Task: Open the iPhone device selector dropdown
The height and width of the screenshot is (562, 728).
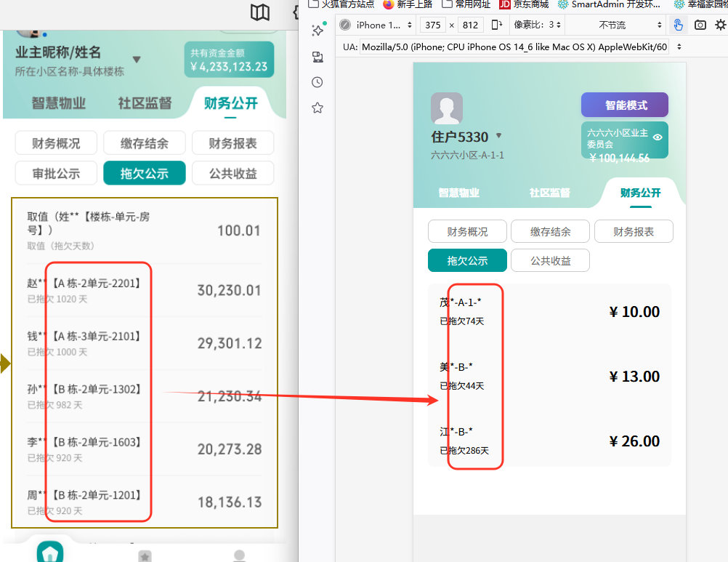Action: (x=382, y=25)
